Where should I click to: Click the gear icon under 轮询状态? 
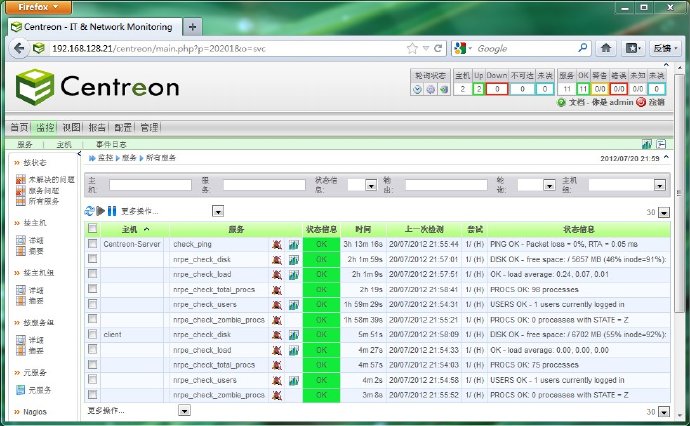[430, 89]
